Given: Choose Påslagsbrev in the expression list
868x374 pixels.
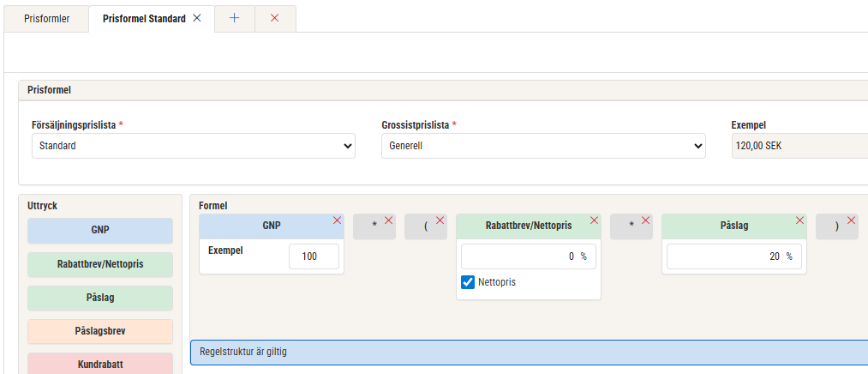Looking at the screenshot, I should coord(100,332).
